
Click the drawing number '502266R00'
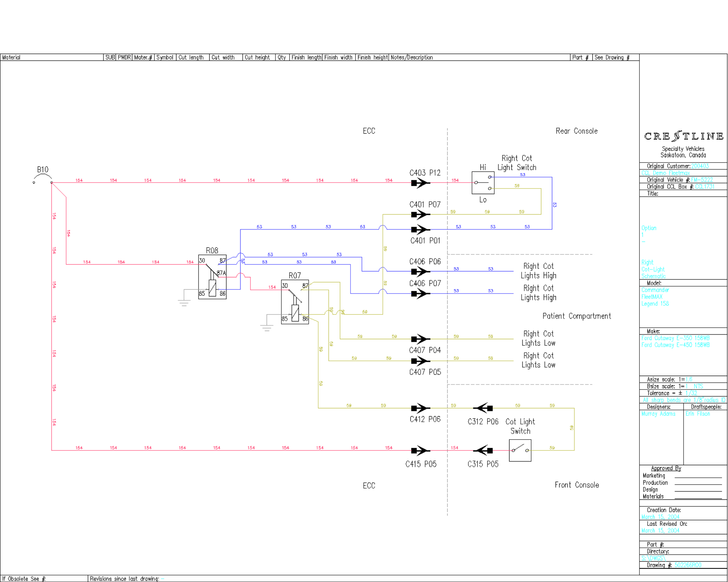(x=688, y=565)
